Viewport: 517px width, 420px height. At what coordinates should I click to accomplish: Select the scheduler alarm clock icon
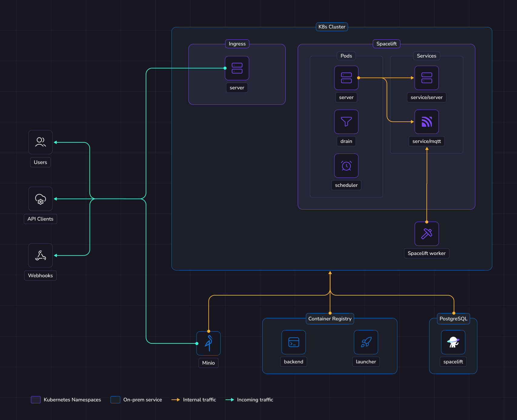pos(346,166)
